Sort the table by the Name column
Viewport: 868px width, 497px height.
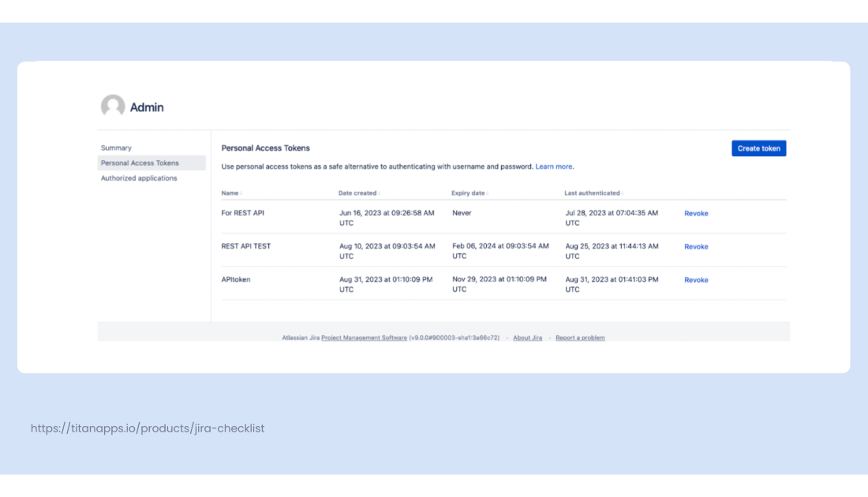tap(230, 192)
